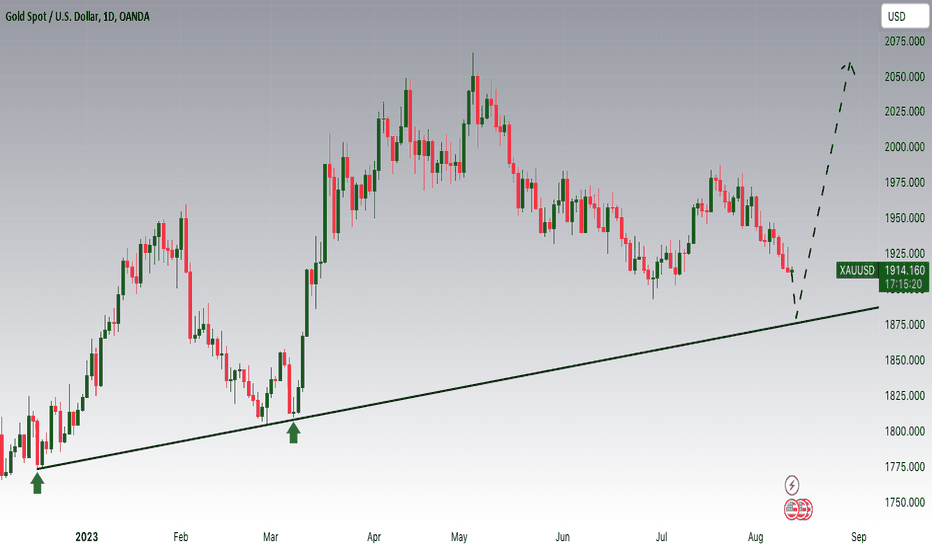932x550 pixels.
Task: Click the 1750.000 price axis label
Action: (x=904, y=502)
